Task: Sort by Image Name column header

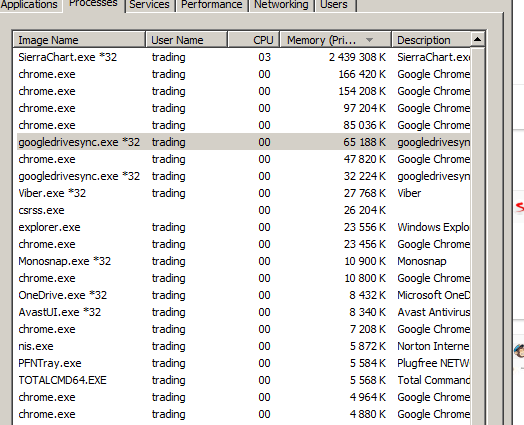Action: [79, 40]
